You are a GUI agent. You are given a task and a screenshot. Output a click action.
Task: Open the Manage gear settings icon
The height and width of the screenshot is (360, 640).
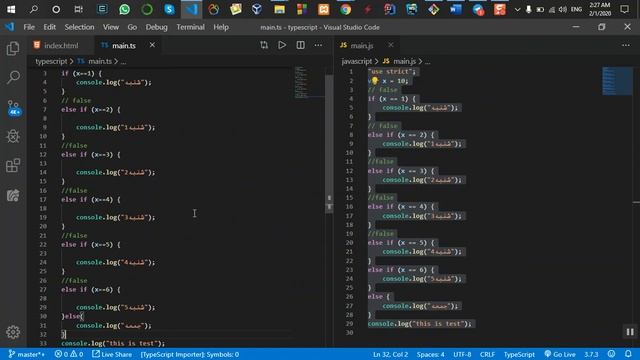(13, 332)
